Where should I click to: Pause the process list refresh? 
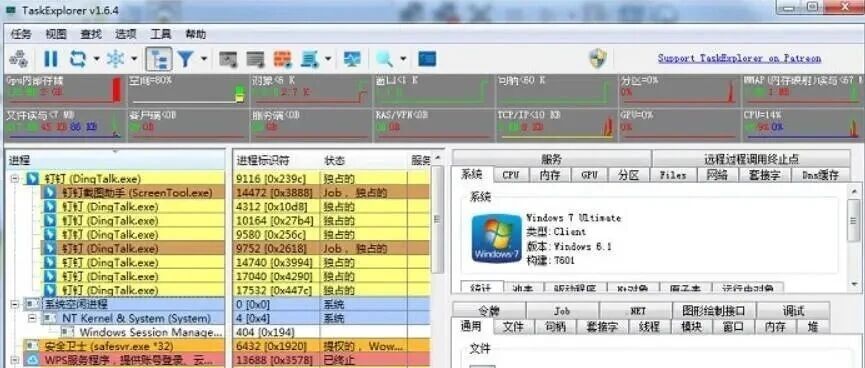tap(50, 58)
